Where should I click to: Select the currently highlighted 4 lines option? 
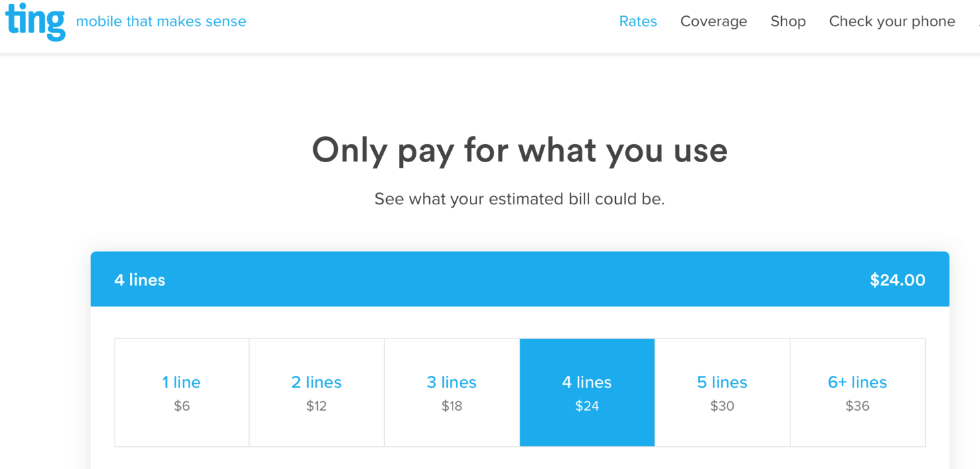[586, 392]
